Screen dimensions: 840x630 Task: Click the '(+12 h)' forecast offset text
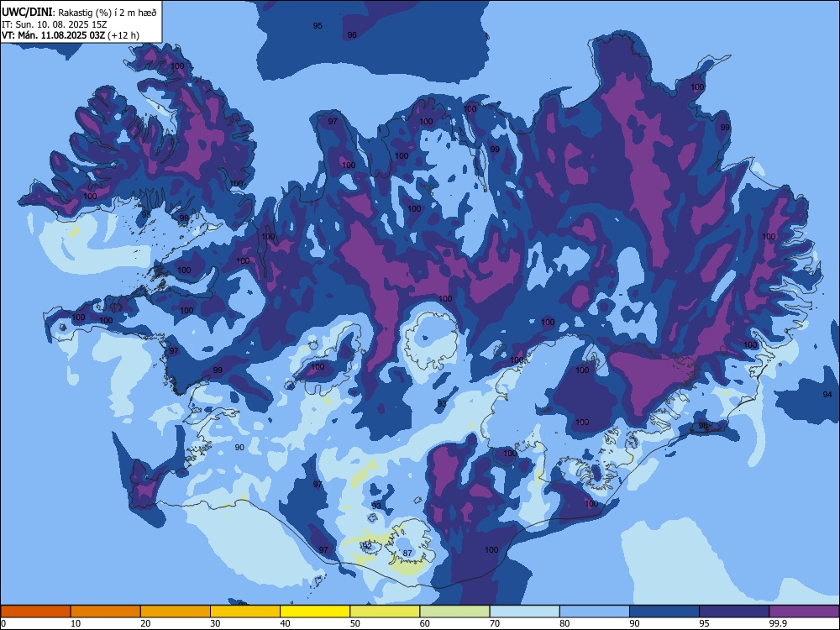(x=123, y=35)
